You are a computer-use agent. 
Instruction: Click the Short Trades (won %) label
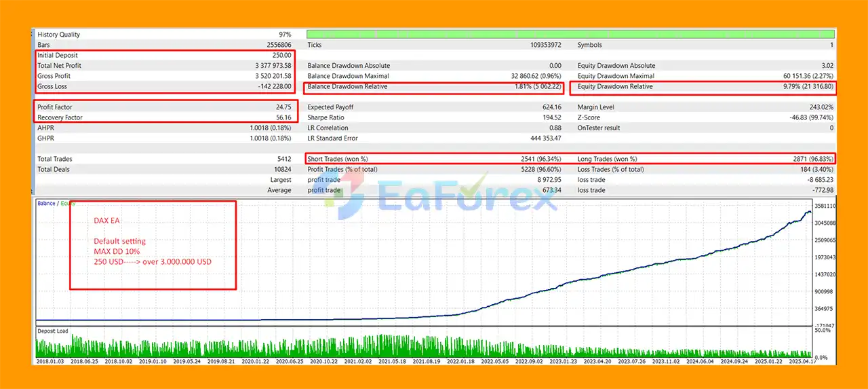[x=339, y=159]
